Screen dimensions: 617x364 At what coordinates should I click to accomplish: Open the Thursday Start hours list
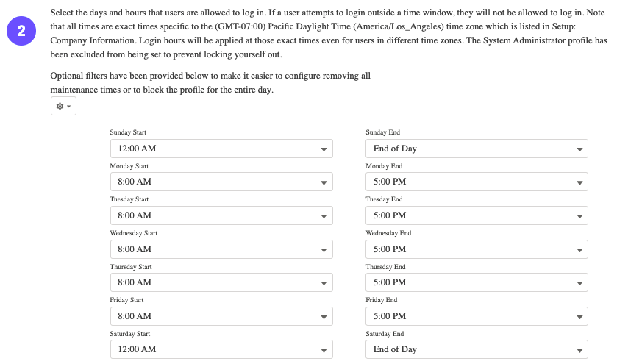point(221,282)
